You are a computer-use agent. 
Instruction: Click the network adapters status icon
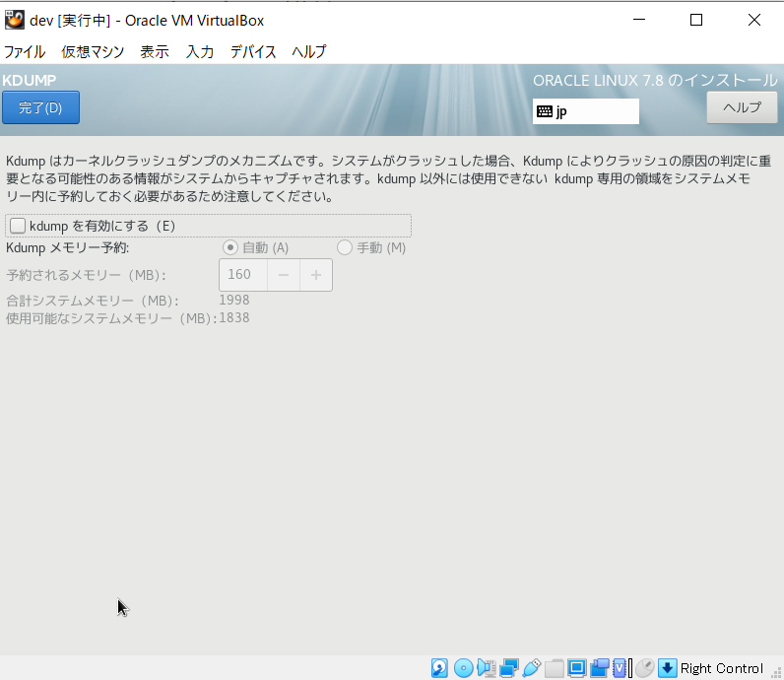click(x=509, y=668)
